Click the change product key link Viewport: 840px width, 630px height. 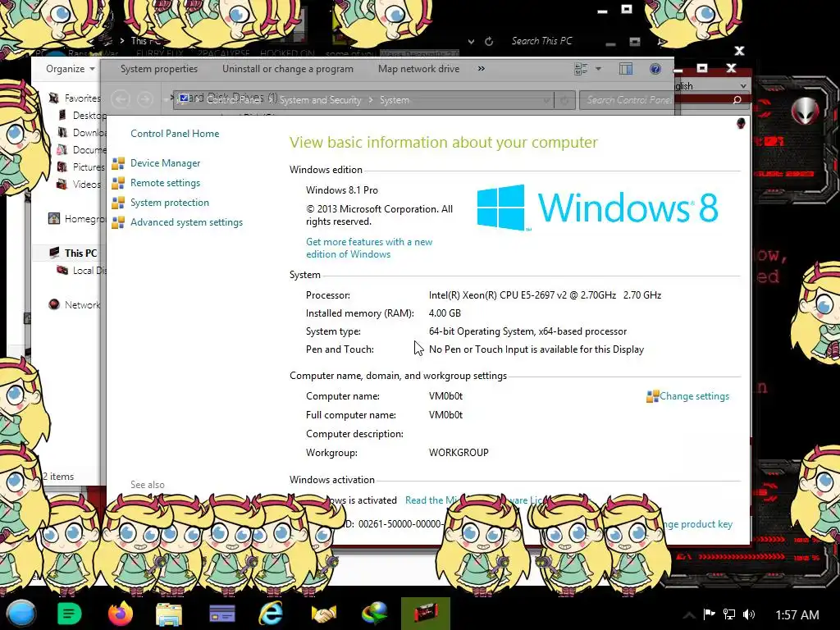click(699, 524)
